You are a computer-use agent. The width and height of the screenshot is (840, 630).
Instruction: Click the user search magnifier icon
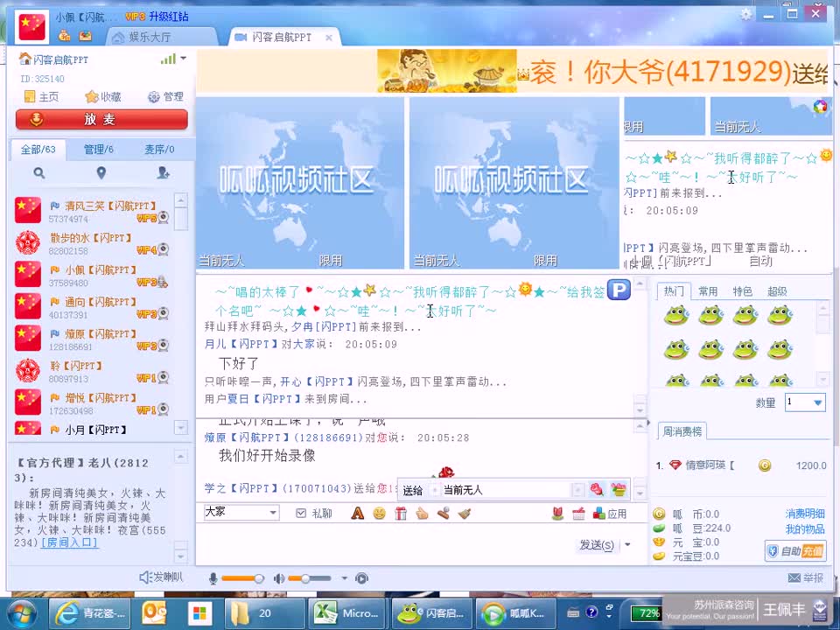pyautogui.click(x=39, y=173)
